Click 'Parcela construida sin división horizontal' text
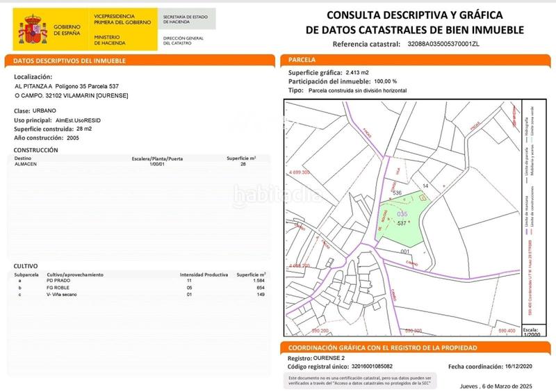This screenshot has height=392, width=556. tap(357, 90)
